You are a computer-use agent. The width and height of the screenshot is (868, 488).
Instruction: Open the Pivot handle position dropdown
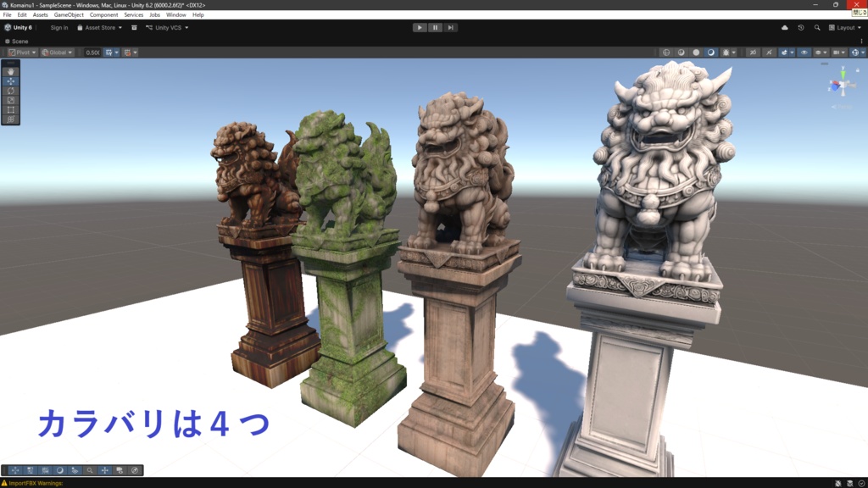[22, 53]
